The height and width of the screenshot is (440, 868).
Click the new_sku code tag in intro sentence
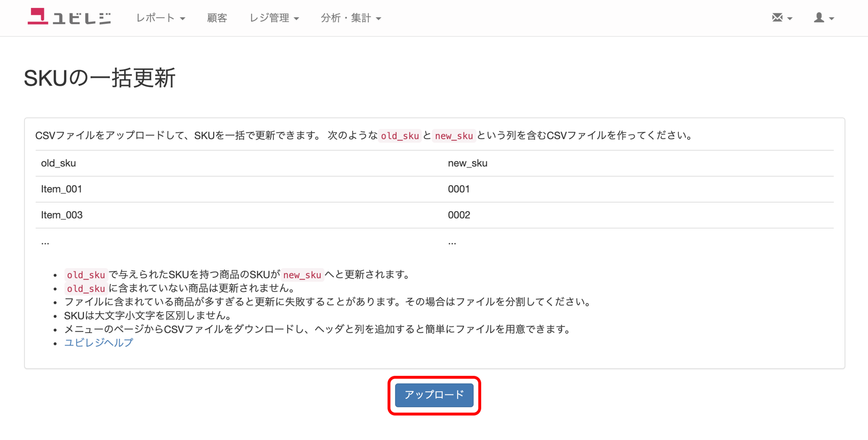coord(454,136)
